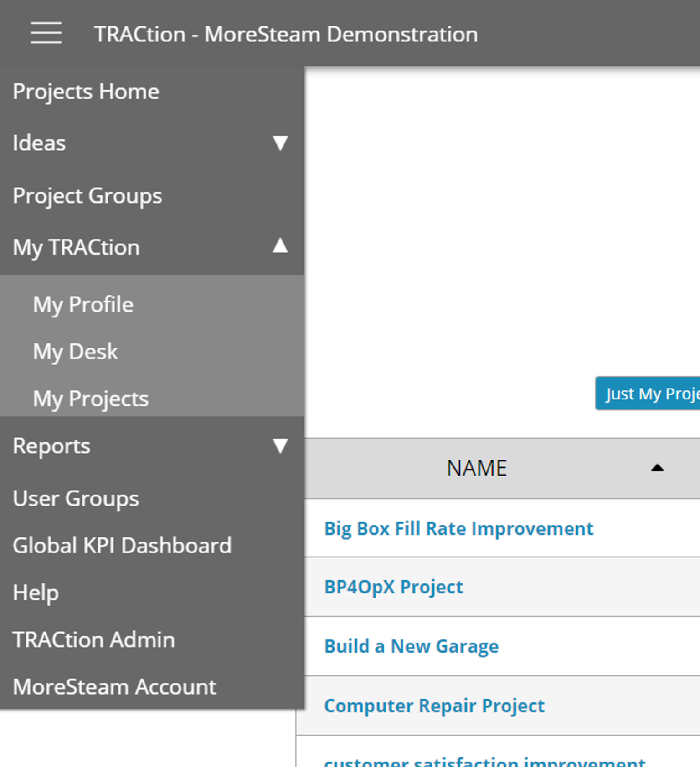Open My Projects submenu entry
The image size is (700, 767).
pos(91,399)
